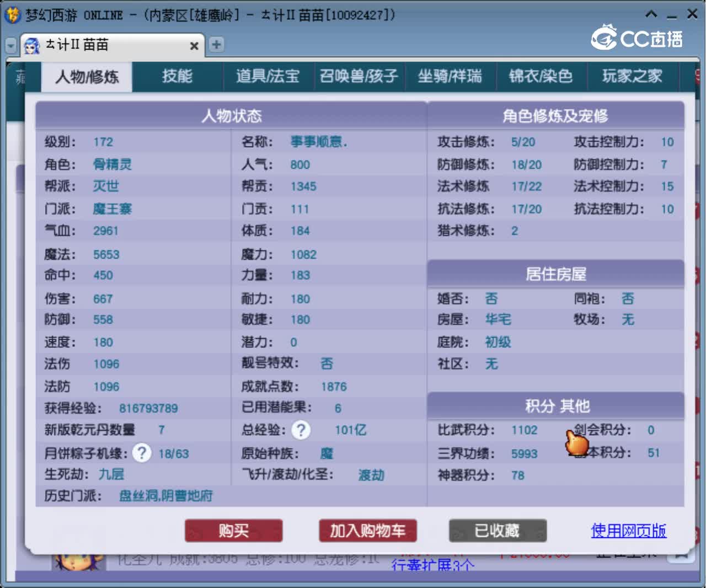The image size is (706, 588).
Task: Select the 神器积分 value 78
Action: tap(517, 475)
